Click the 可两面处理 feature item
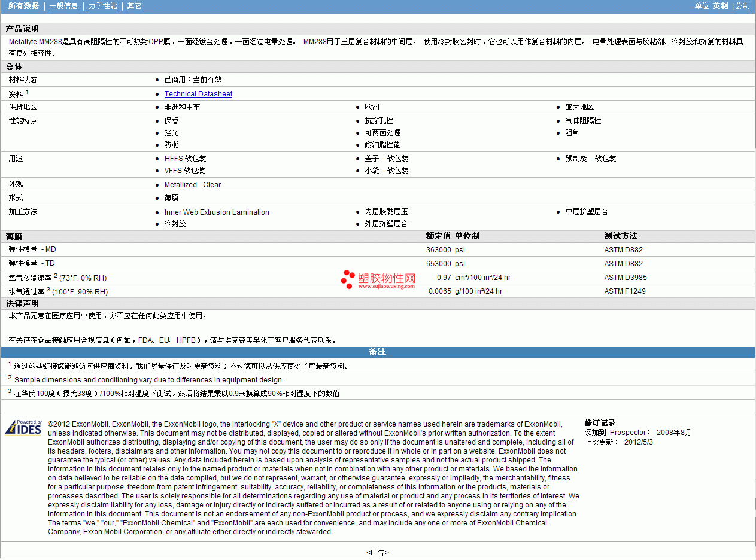The height and width of the screenshot is (560, 756). pos(383,133)
